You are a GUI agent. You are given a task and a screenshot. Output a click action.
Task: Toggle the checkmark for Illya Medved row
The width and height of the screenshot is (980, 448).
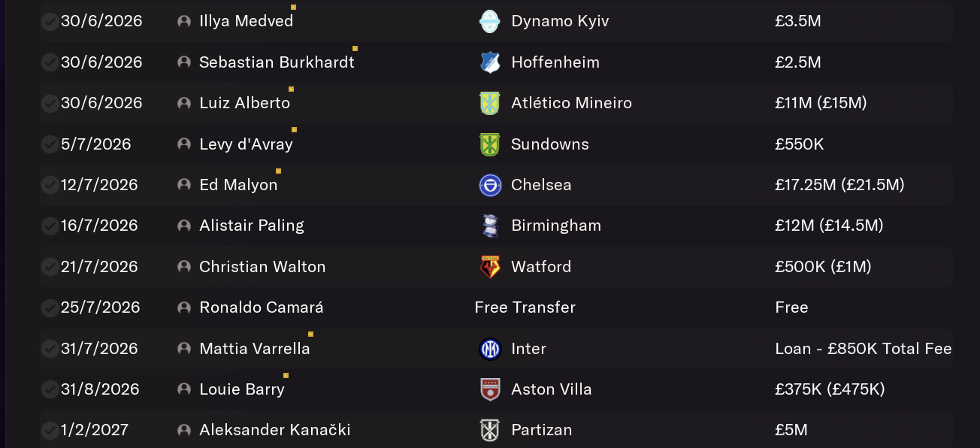(x=50, y=21)
